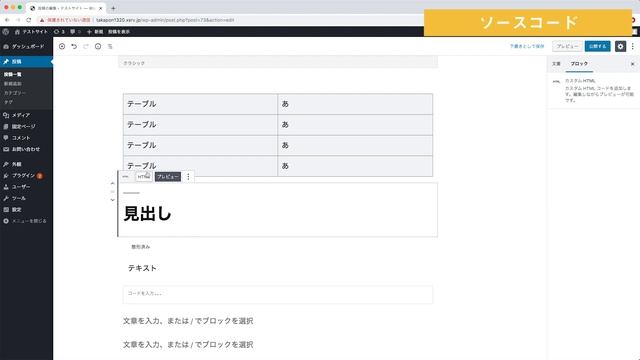Screen dimensions: 640x360
Task: Open テストサイト site link in admin bar
Action: 31,31
